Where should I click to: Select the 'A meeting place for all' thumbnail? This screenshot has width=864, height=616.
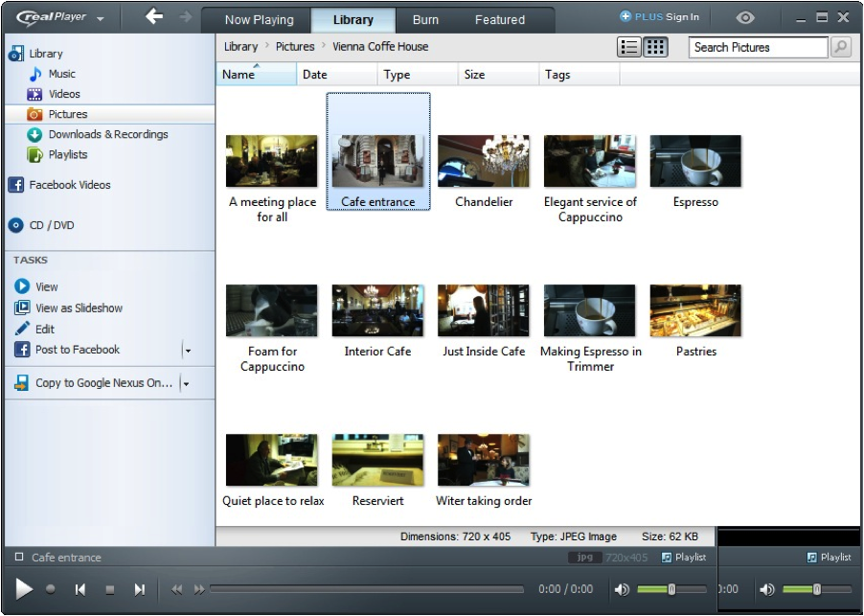[272, 161]
